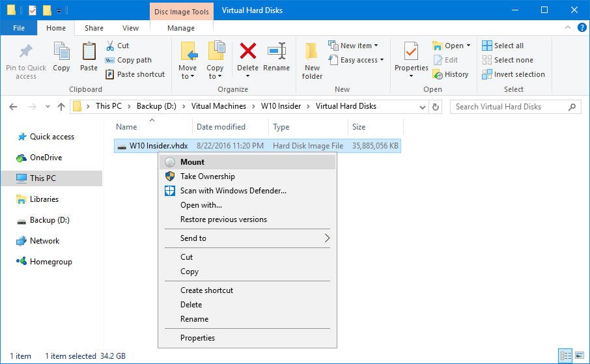
Task: Click Copy path in ribbon
Action: 129,60
